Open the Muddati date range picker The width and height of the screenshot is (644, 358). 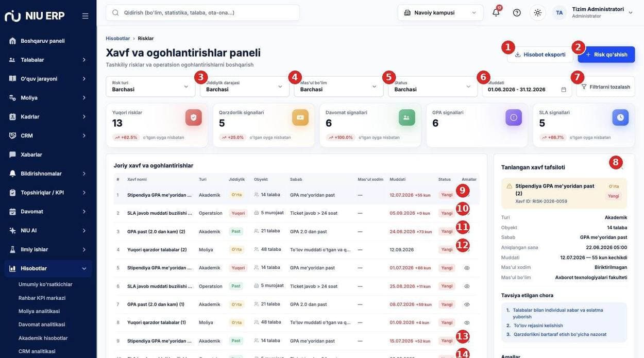pyautogui.click(x=527, y=87)
